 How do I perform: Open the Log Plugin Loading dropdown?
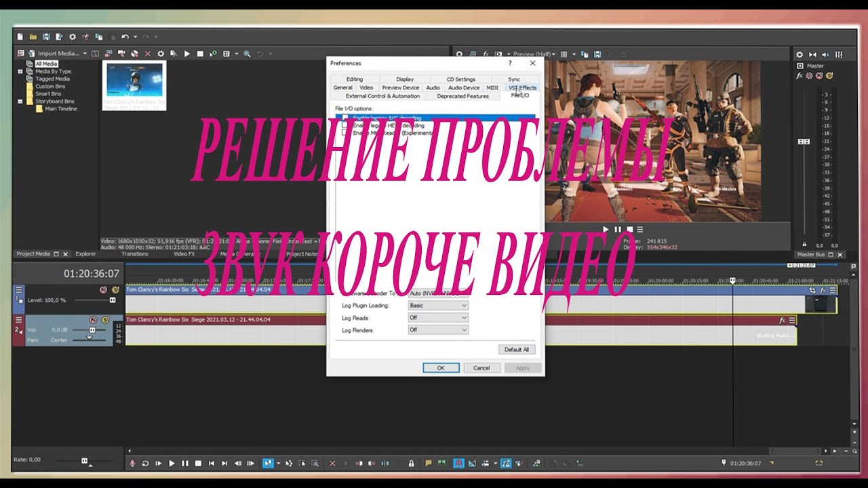(438, 306)
